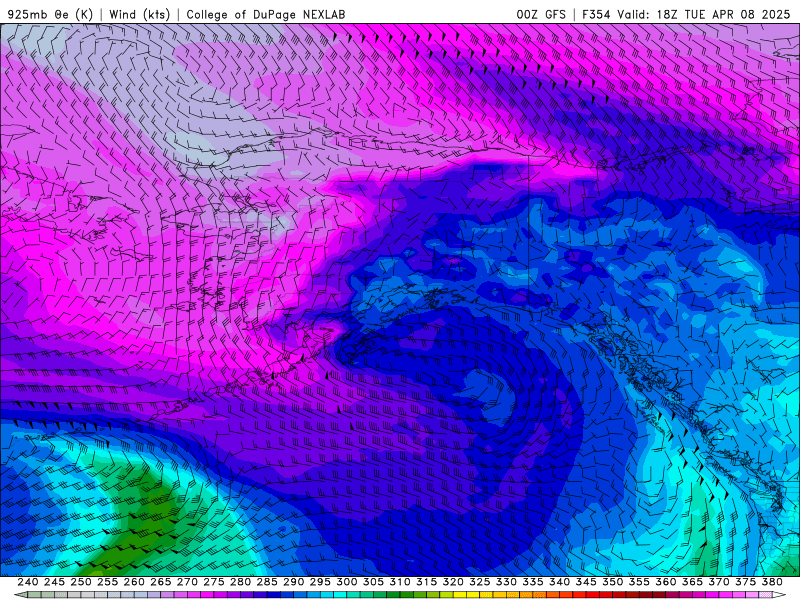
Task: Click the 300 legend value
Action: click(346, 582)
